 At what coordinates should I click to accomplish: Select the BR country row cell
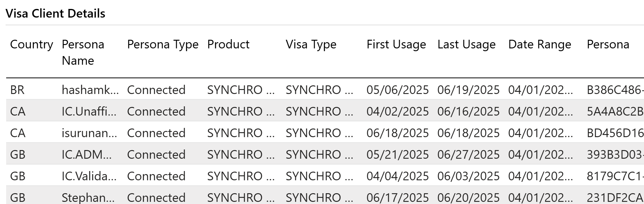pos(17,90)
